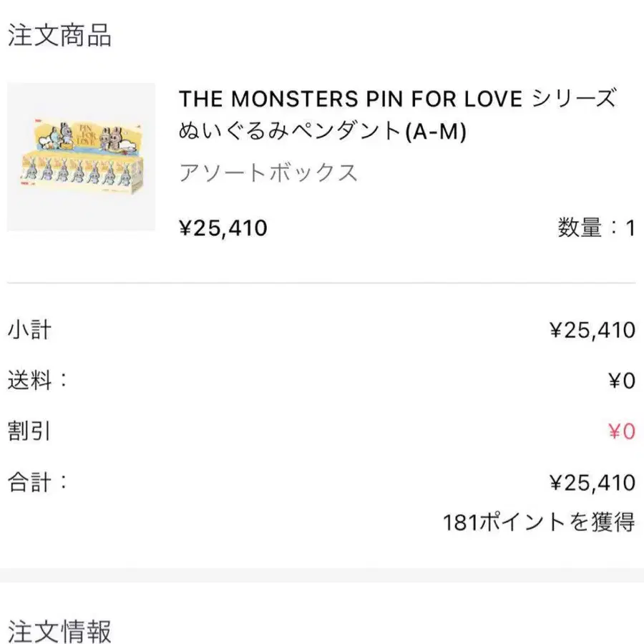644x644 pixels.
Task: Click the red 割引 amount ¥0
Action: pyautogui.click(x=621, y=431)
